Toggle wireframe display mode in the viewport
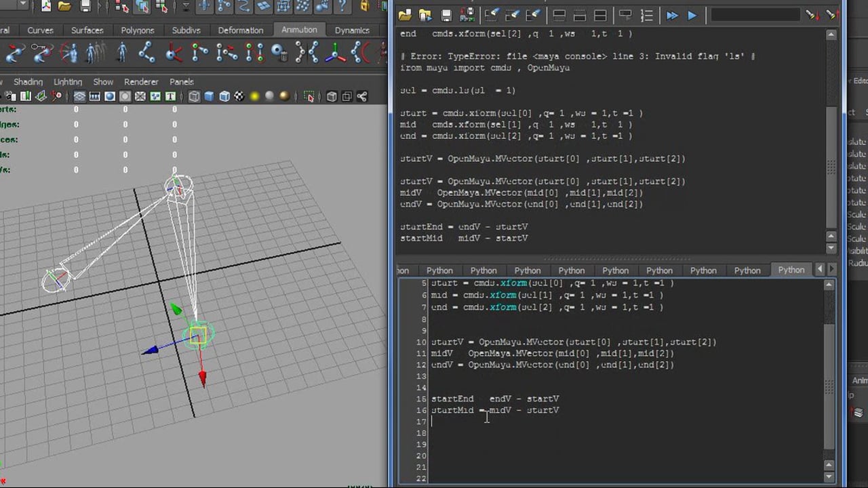868x488 pixels. [x=193, y=96]
